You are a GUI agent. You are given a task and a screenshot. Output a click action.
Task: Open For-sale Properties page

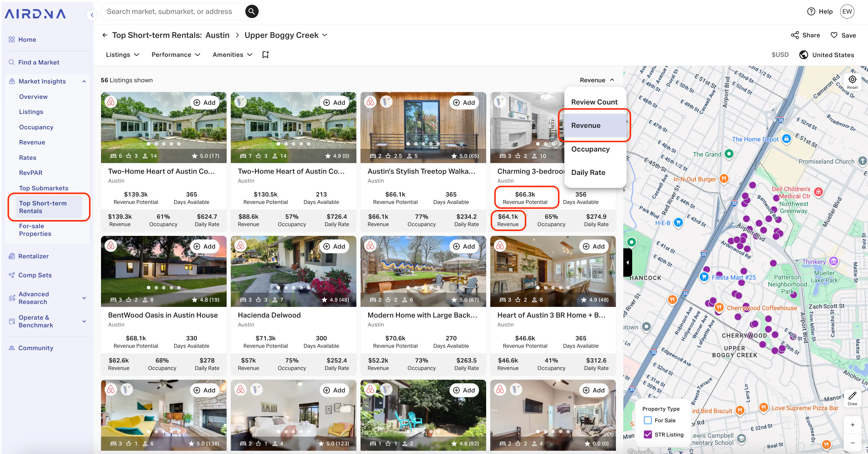[x=35, y=230]
